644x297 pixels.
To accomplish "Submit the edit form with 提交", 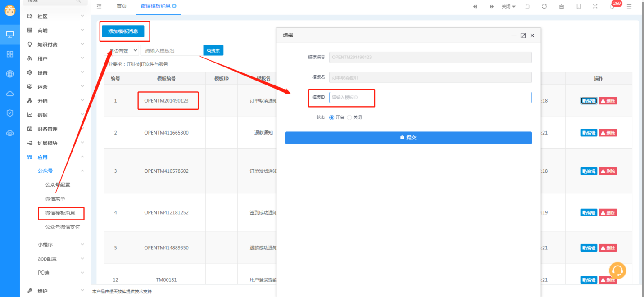I will [x=408, y=138].
